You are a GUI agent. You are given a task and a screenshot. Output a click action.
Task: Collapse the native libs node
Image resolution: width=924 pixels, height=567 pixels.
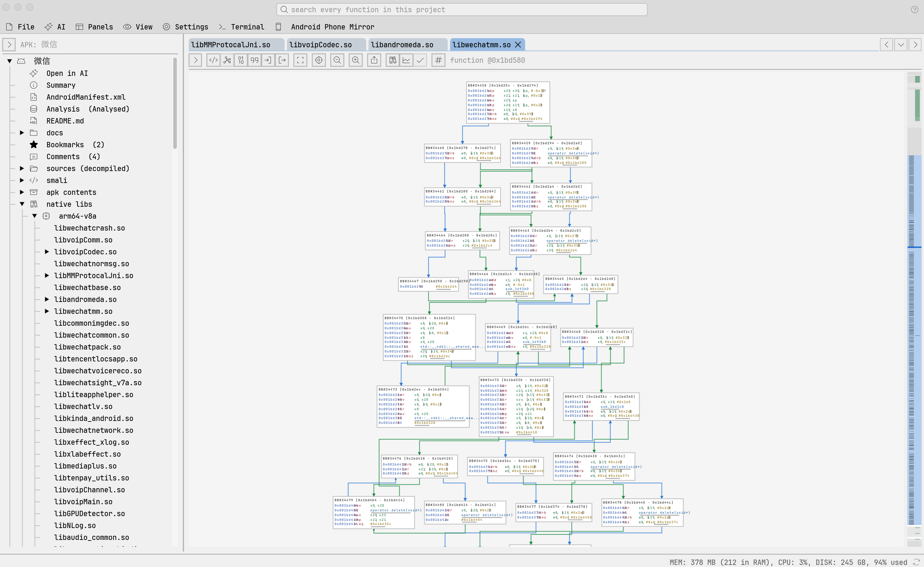click(22, 204)
